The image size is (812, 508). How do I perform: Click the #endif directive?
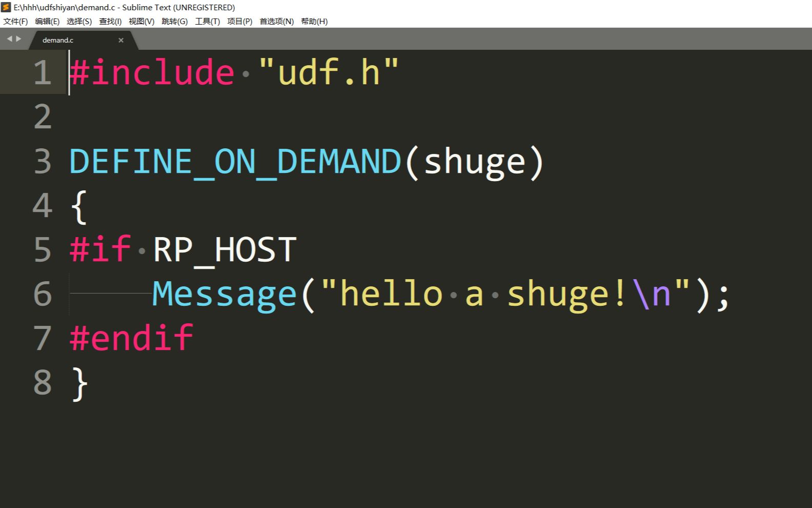pyautogui.click(x=131, y=338)
